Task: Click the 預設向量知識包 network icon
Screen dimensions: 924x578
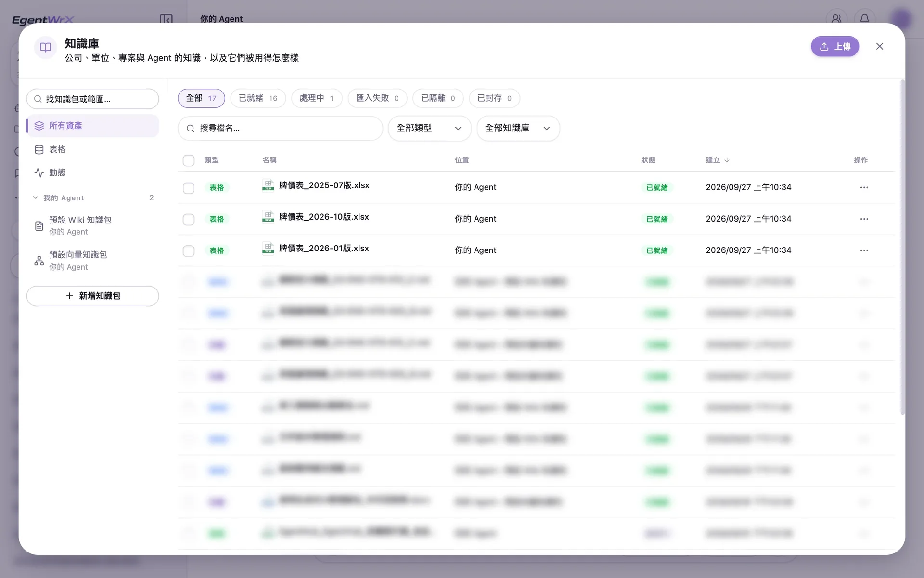Action: coord(39,261)
